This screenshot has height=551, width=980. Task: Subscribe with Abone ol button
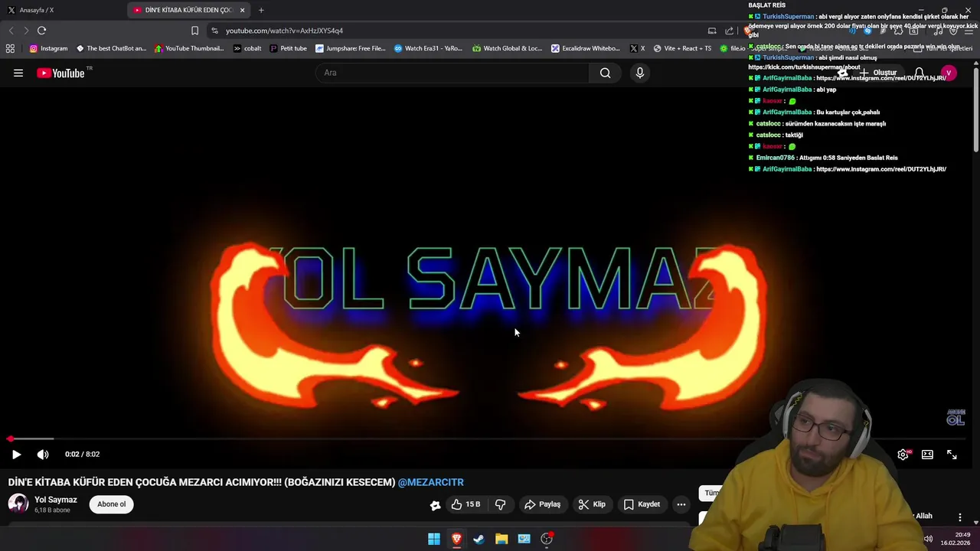tap(111, 504)
